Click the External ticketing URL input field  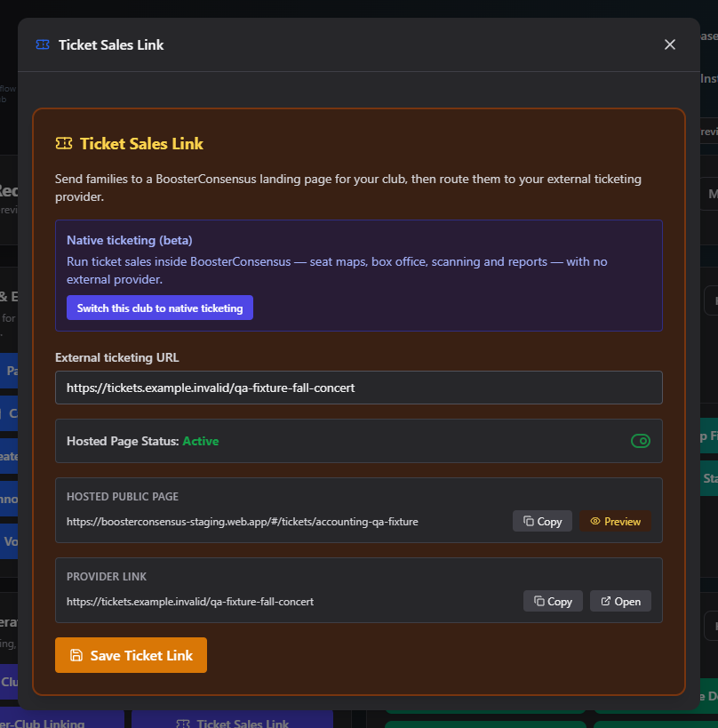tap(359, 388)
